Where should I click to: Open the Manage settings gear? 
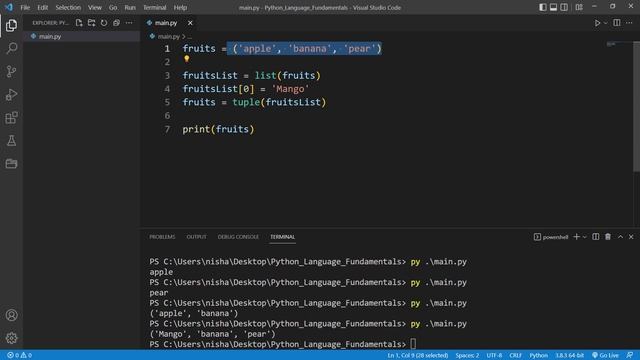11,338
